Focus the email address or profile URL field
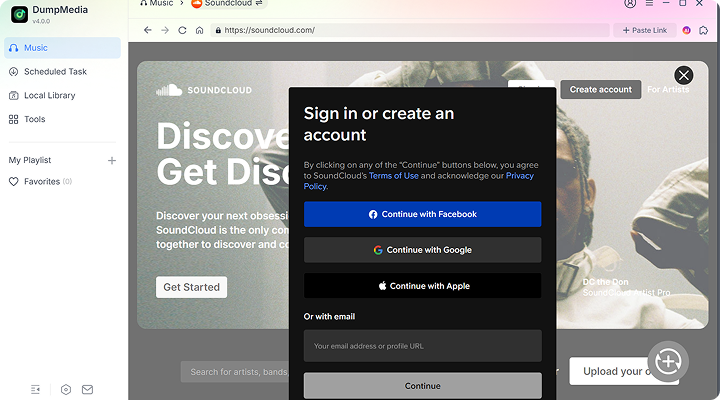Image resolution: width=720 pixels, height=400 pixels. click(x=422, y=346)
